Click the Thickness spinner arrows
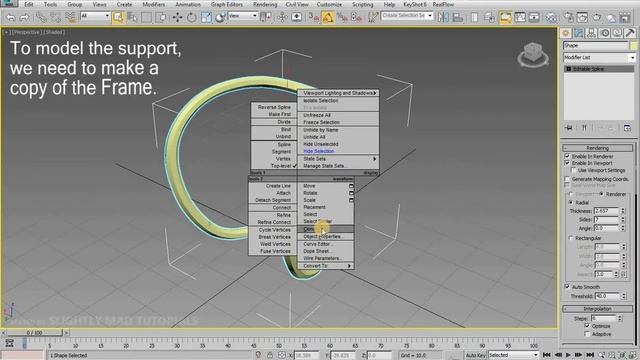 point(623,211)
